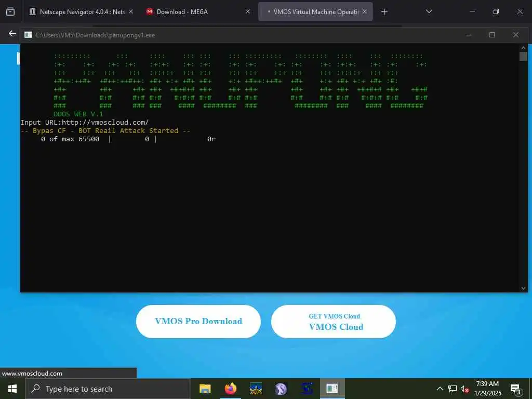
Task: Go back using the browser back arrow
Action: 12,33
